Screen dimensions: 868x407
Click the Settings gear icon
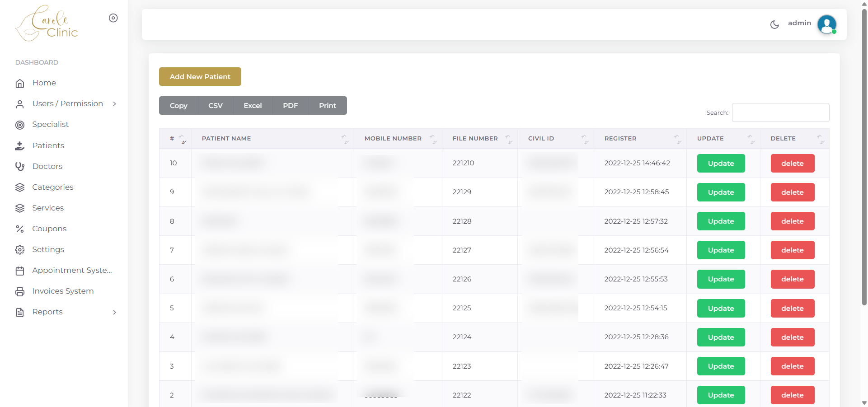[20, 250]
